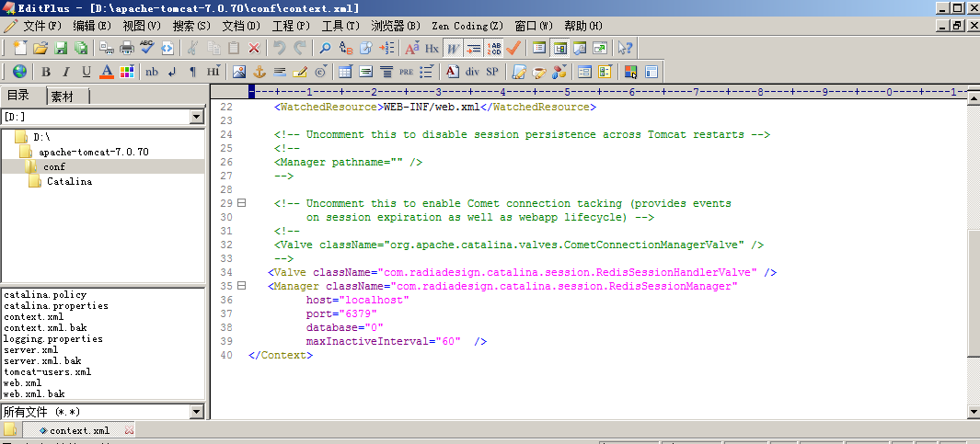The image size is (980, 444).
Task: Toggle Word Wrap (W icon)
Action: coord(453,48)
